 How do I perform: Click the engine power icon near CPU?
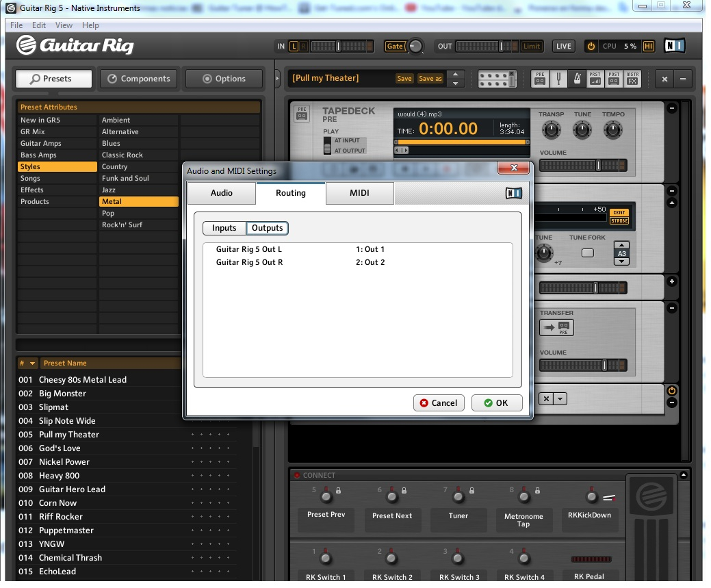pos(591,47)
